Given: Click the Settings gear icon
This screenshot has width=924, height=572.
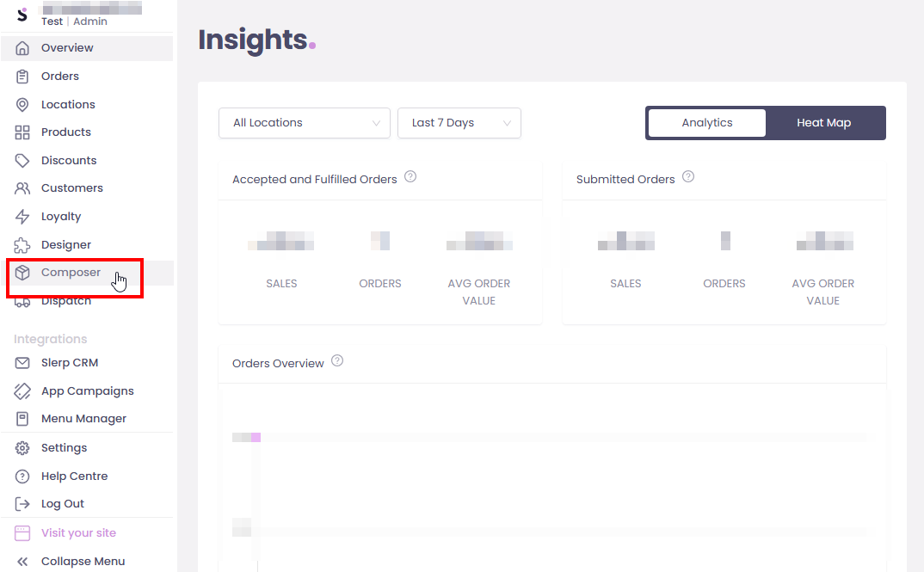Looking at the screenshot, I should click(x=22, y=448).
